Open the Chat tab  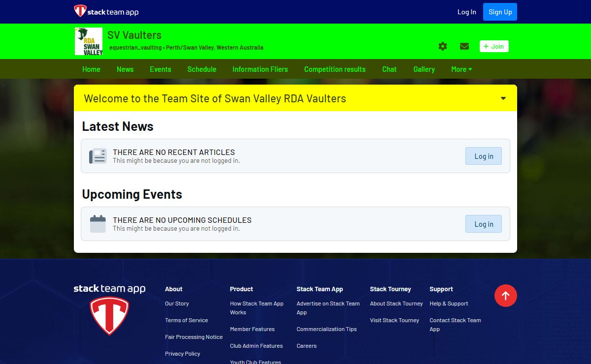[x=389, y=69]
